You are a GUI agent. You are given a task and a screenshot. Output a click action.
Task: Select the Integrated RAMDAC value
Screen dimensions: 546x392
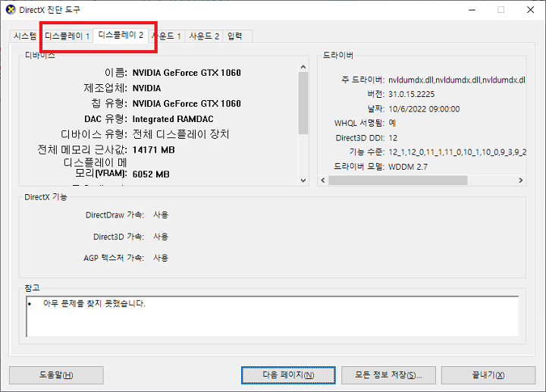click(173, 119)
